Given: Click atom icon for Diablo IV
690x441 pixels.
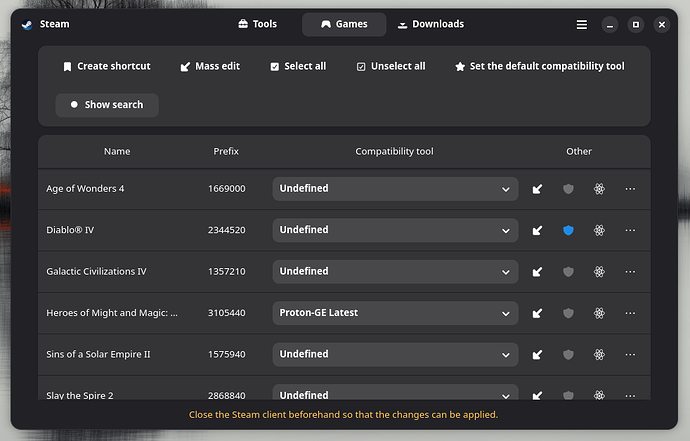Looking at the screenshot, I should [599, 230].
